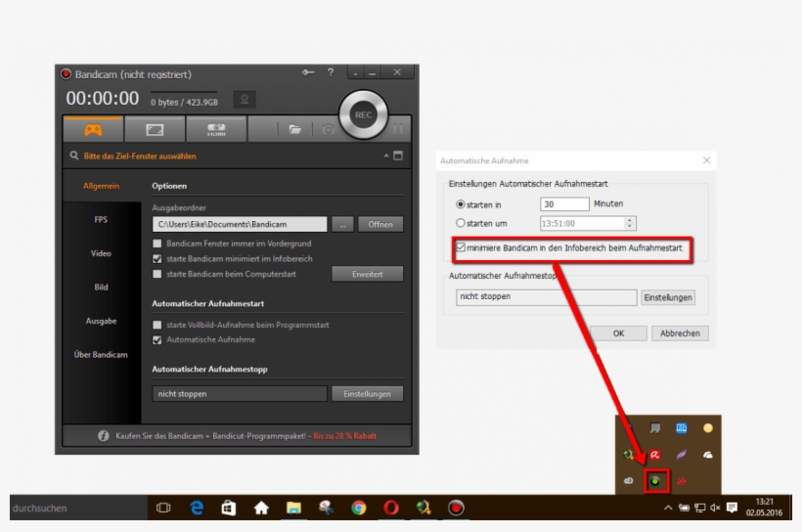The width and height of the screenshot is (802, 532).
Task: Select the HDMI device recording mode
Action: click(x=215, y=129)
